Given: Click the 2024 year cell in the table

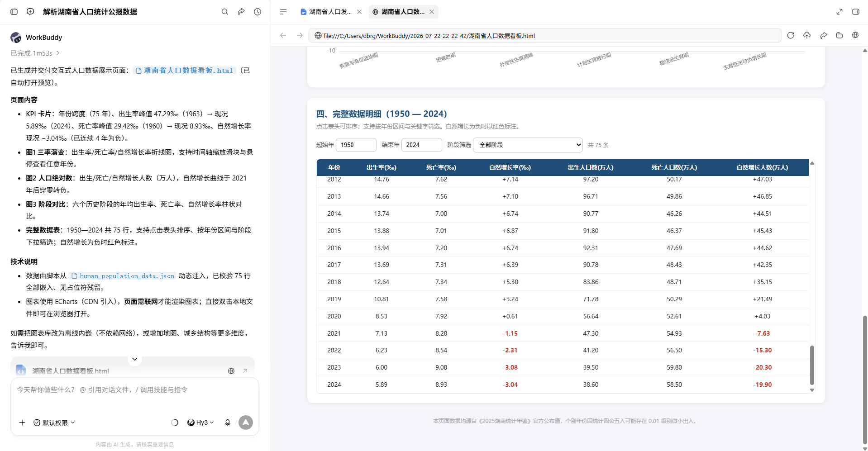Looking at the screenshot, I should 334,385.
